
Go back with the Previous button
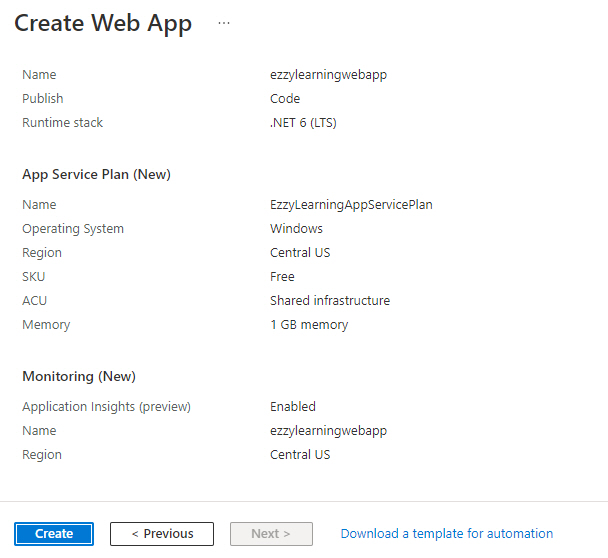(162, 534)
